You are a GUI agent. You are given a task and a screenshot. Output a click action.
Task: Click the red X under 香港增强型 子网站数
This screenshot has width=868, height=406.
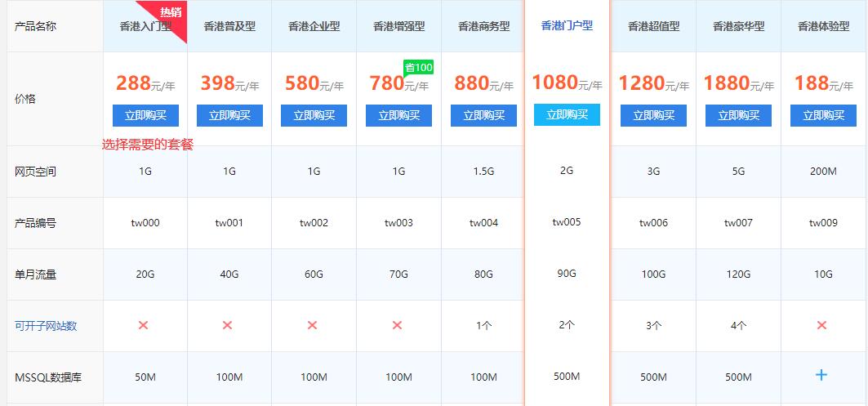coord(397,325)
